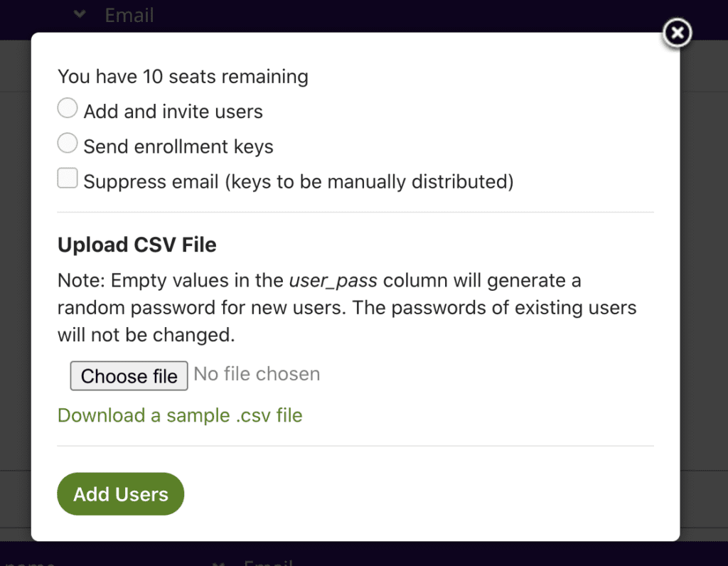Viewport: 728px width, 566px height.
Task: Click the No file chosen text
Action: [257, 374]
